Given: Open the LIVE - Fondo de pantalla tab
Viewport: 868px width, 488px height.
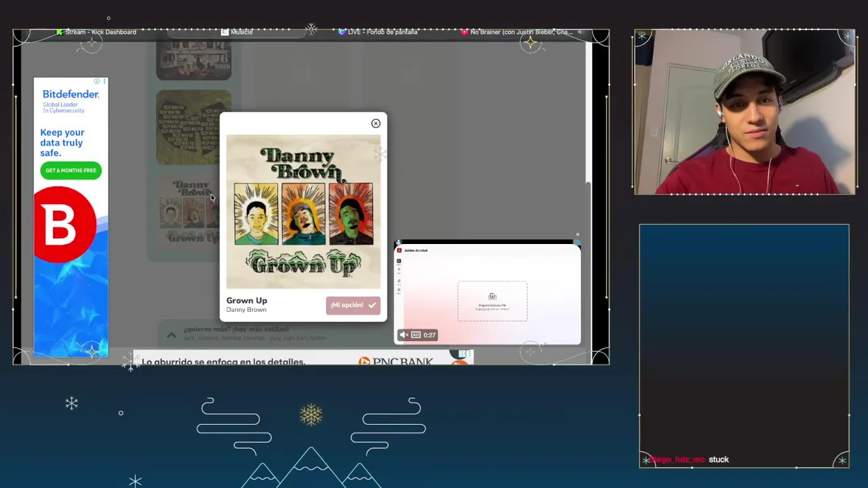Looking at the screenshot, I should coord(378,32).
